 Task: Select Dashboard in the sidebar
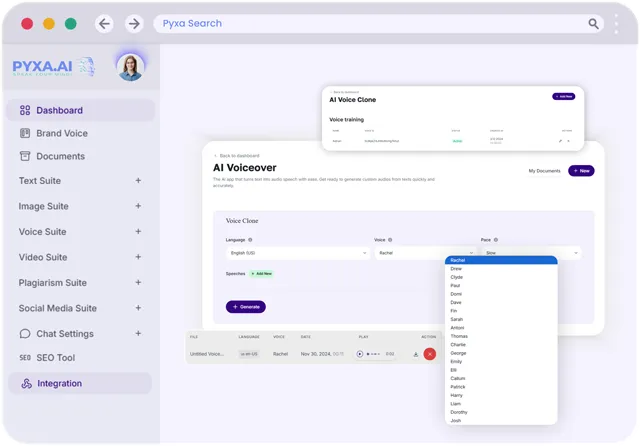click(80, 110)
